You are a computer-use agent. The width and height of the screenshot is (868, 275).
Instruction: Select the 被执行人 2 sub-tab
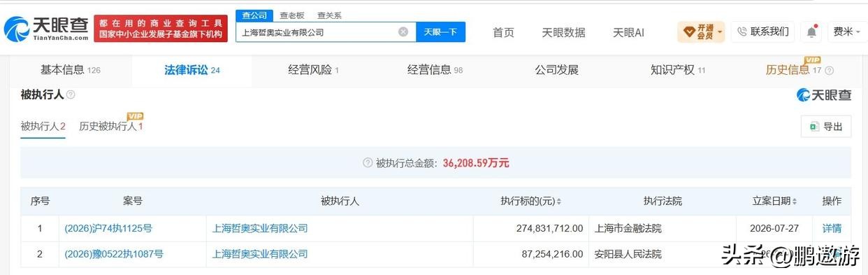pyautogui.click(x=43, y=127)
